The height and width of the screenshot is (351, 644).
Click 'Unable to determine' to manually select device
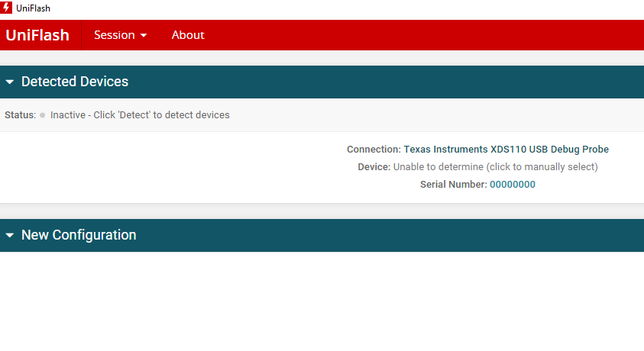point(496,167)
